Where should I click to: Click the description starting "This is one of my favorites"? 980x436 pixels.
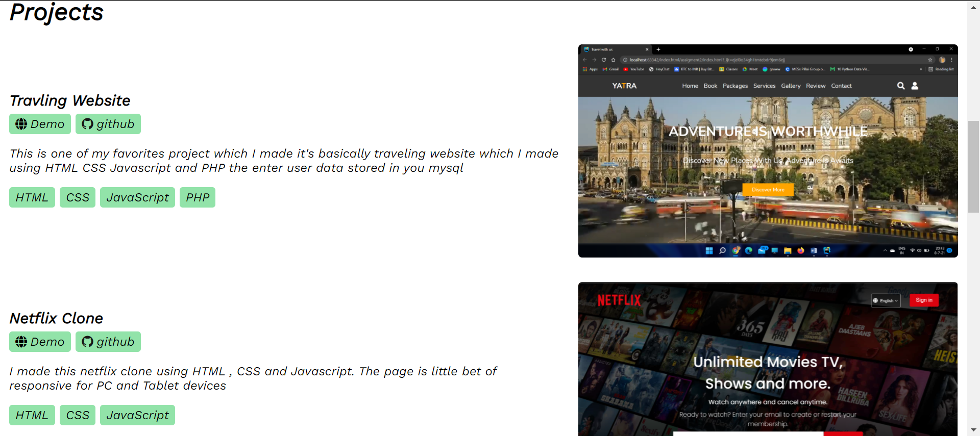point(284,161)
